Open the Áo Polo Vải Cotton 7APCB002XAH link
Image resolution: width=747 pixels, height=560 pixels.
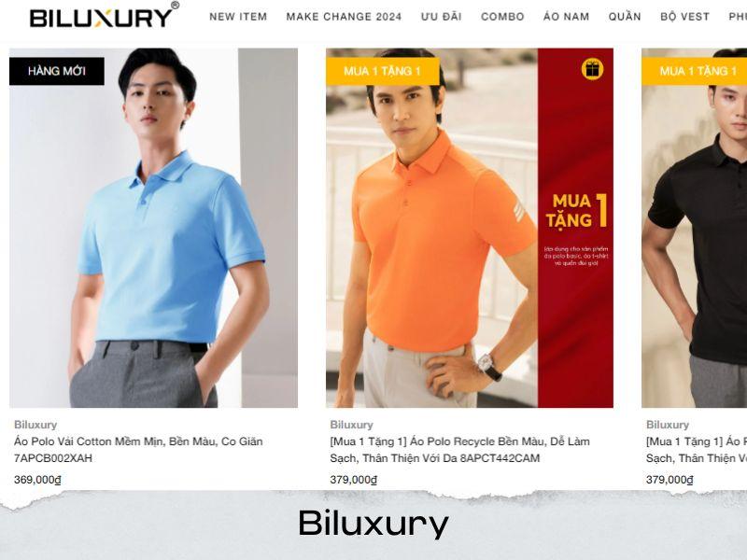pyautogui.click(x=138, y=450)
